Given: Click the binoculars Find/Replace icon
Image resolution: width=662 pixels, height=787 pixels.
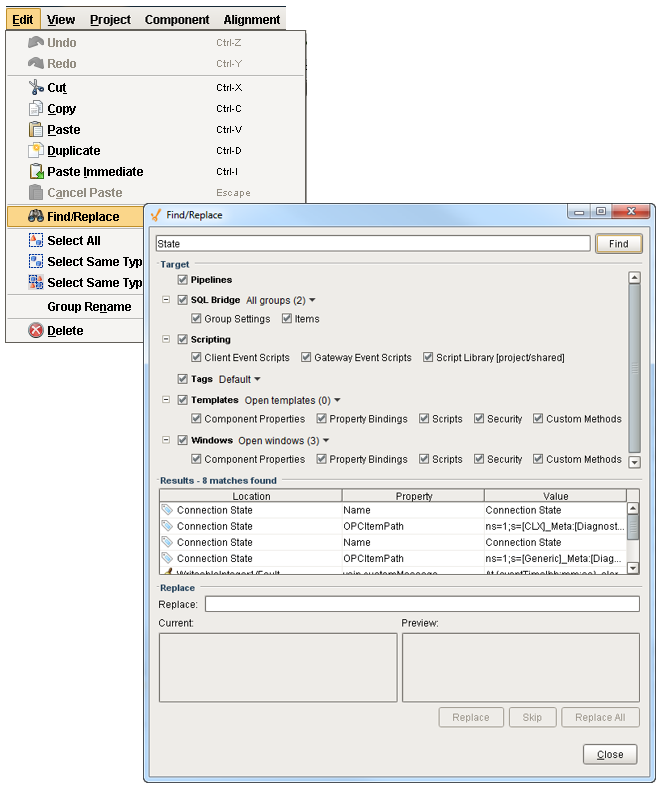Looking at the screenshot, I should coord(36,217).
